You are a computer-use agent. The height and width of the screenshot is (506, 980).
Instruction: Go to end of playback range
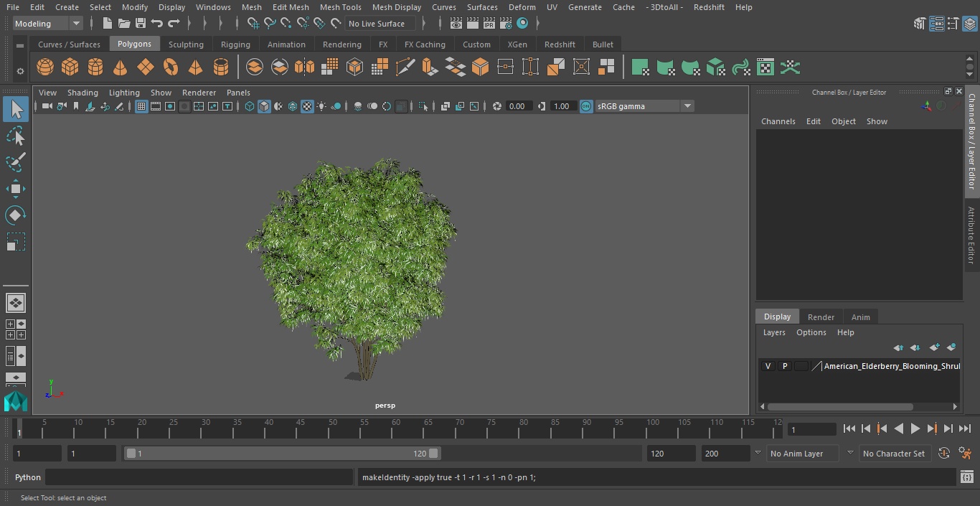tap(965, 428)
